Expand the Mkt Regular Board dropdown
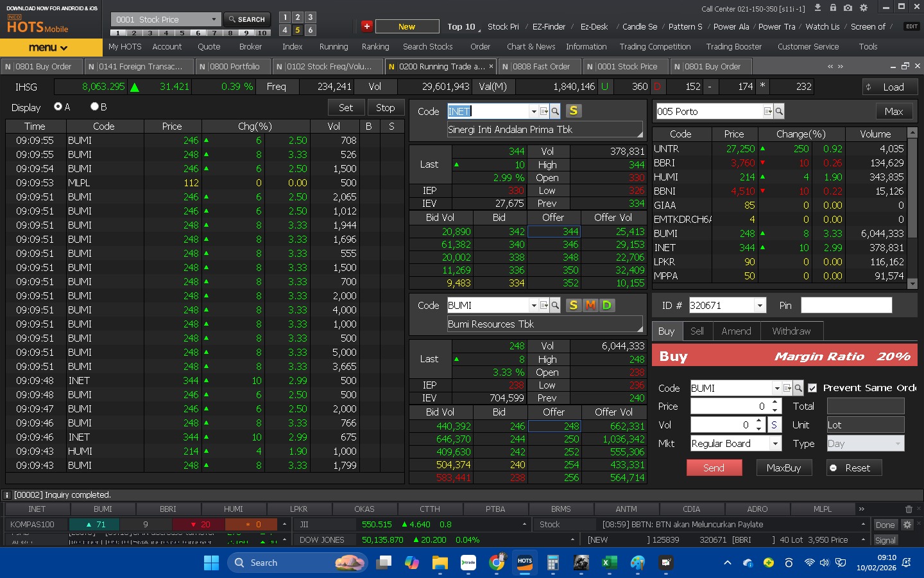Viewport: 924px width, 578px height. pos(775,444)
